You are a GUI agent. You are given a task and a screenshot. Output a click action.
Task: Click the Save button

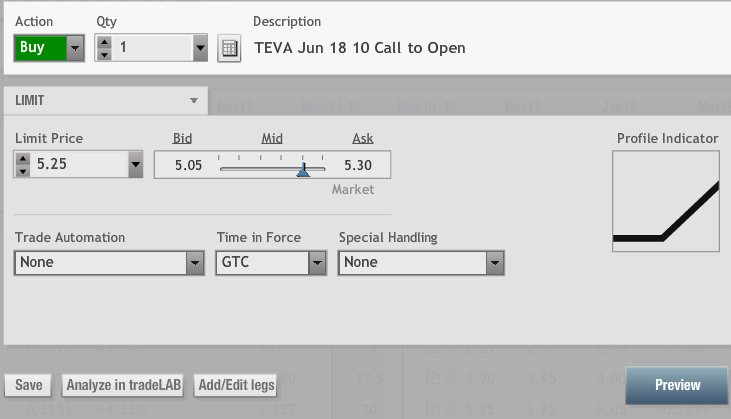tap(28, 385)
